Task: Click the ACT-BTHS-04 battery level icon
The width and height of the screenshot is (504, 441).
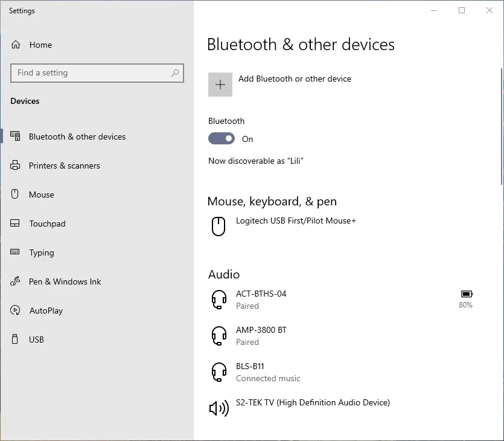Action: pyautogui.click(x=466, y=294)
